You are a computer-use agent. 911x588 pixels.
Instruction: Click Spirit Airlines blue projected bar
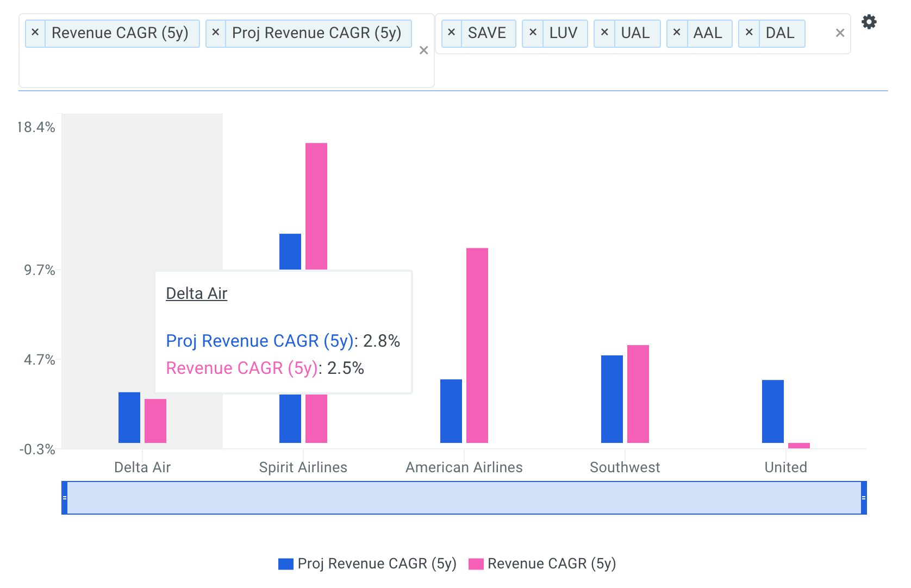(x=290, y=252)
